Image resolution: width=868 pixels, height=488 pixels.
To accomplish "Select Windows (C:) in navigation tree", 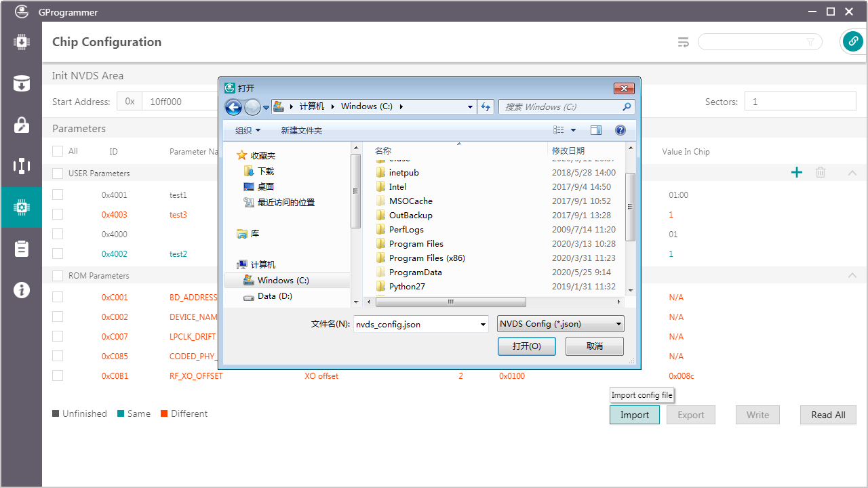I will (283, 281).
